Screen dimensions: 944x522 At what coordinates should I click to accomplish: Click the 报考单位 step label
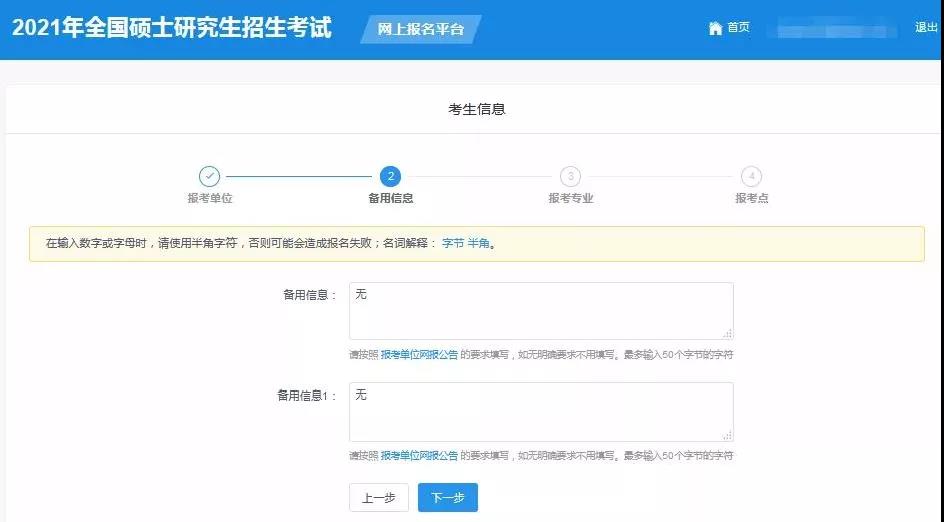[210, 198]
